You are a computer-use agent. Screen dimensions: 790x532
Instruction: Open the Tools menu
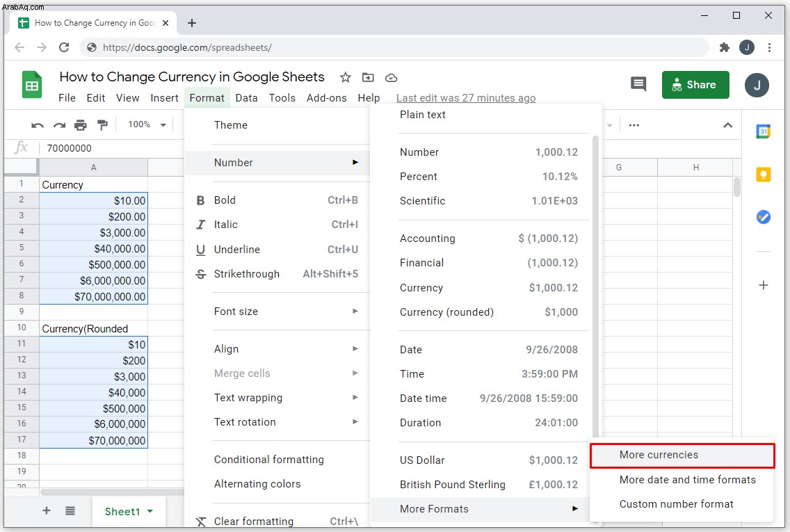[282, 98]
